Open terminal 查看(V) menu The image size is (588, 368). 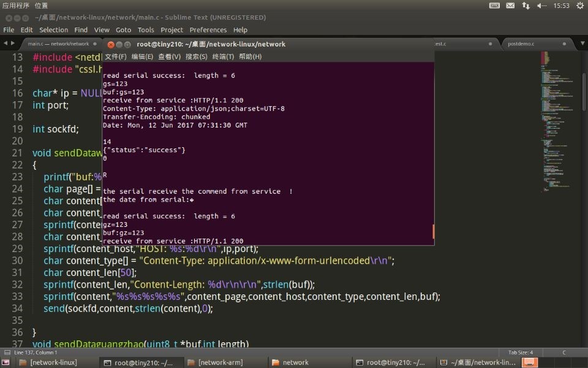click(x=169, y=56)
